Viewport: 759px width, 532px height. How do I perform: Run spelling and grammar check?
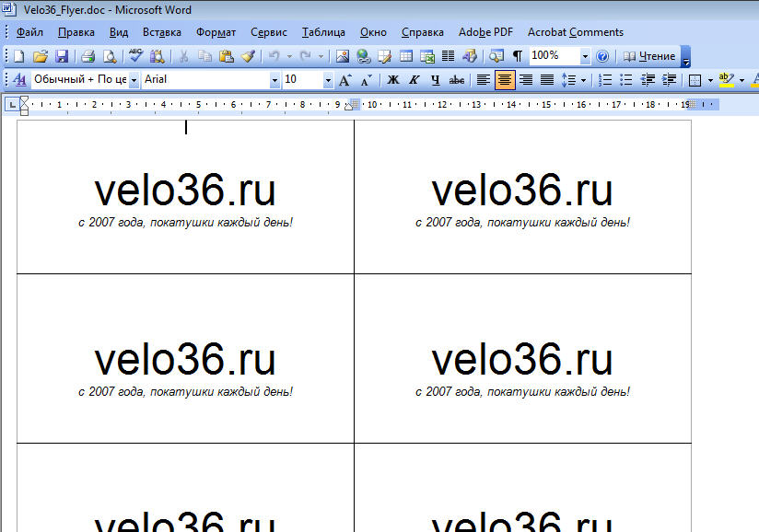[135, 56]
